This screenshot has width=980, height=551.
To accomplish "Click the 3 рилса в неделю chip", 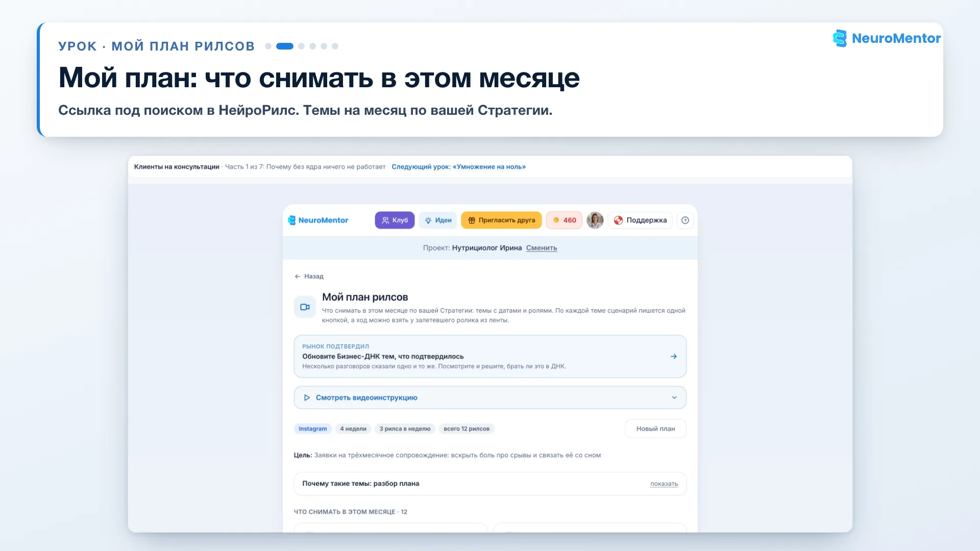I will click(x=405, y=429).
